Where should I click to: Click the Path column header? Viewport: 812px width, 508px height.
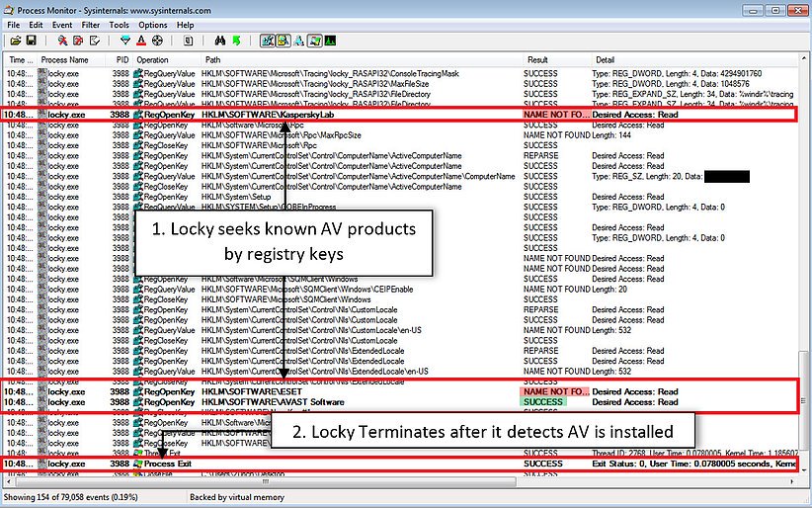(x=362, y=59)
